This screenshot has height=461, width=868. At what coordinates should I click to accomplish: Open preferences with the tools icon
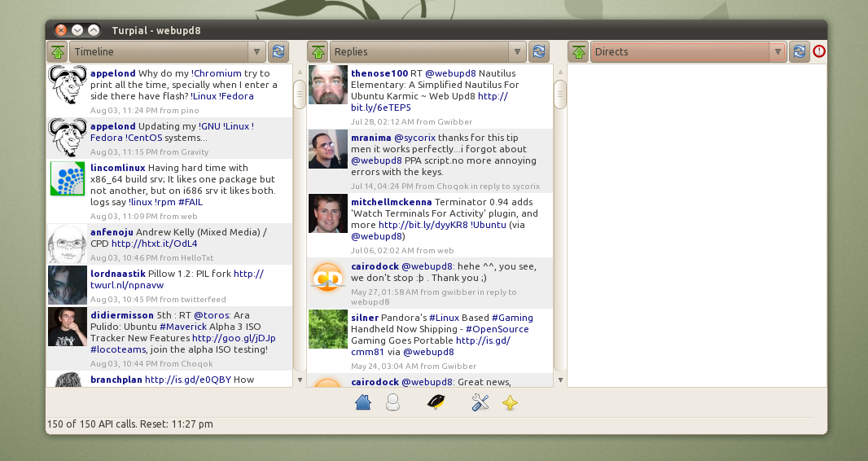point(480,402)
